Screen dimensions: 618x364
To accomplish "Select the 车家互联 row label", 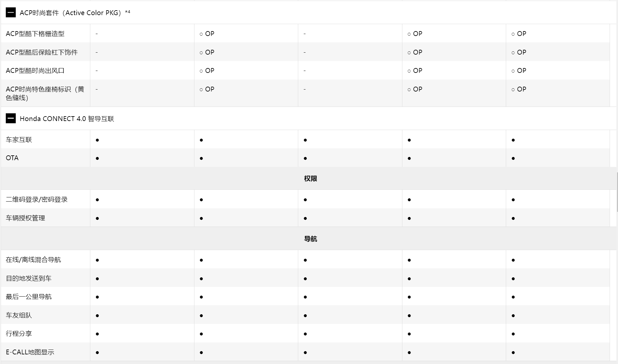I will point(19,140).
